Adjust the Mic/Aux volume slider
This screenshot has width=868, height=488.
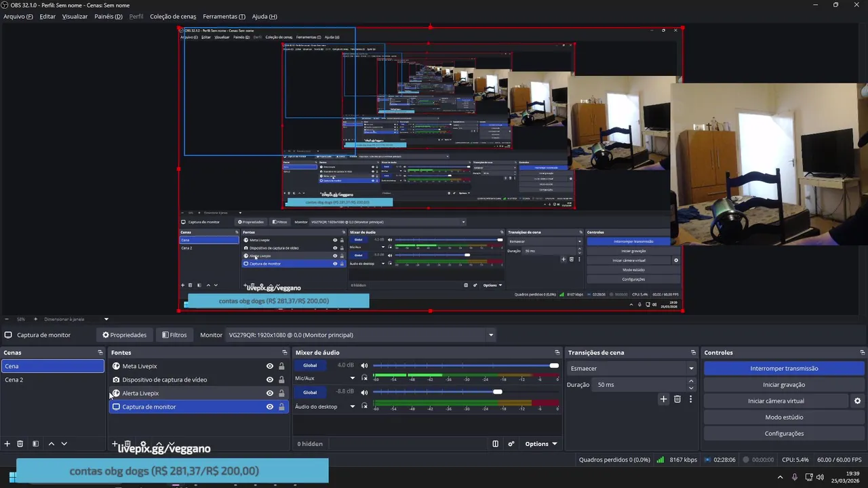[465, 366]
